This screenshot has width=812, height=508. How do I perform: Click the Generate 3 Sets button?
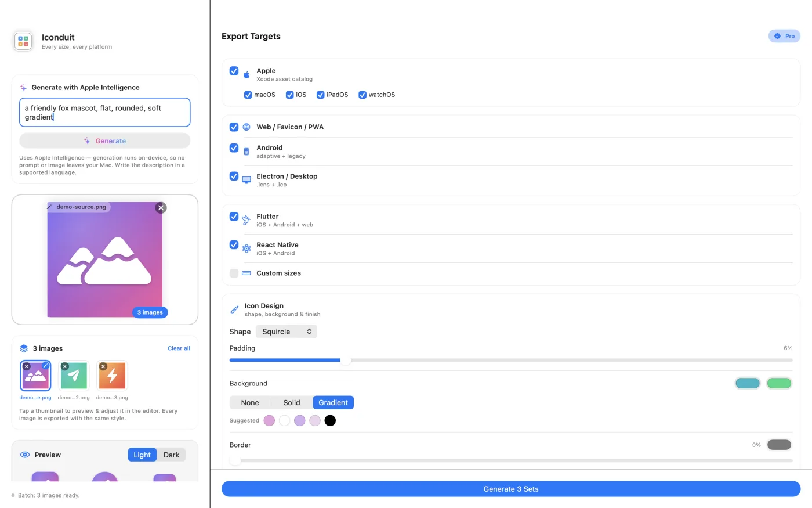(x=511, y=489)
